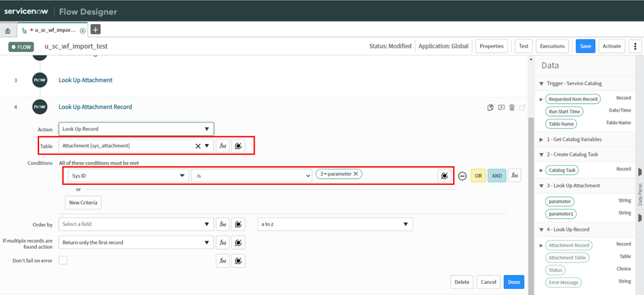
Task: Select the parameter1 data pill
Action: point(561,214)
